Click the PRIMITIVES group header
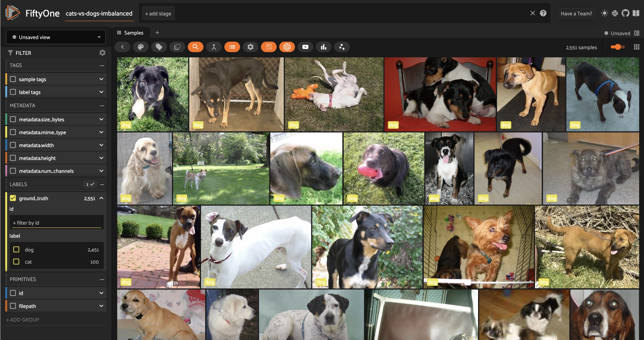 [56, 279]
